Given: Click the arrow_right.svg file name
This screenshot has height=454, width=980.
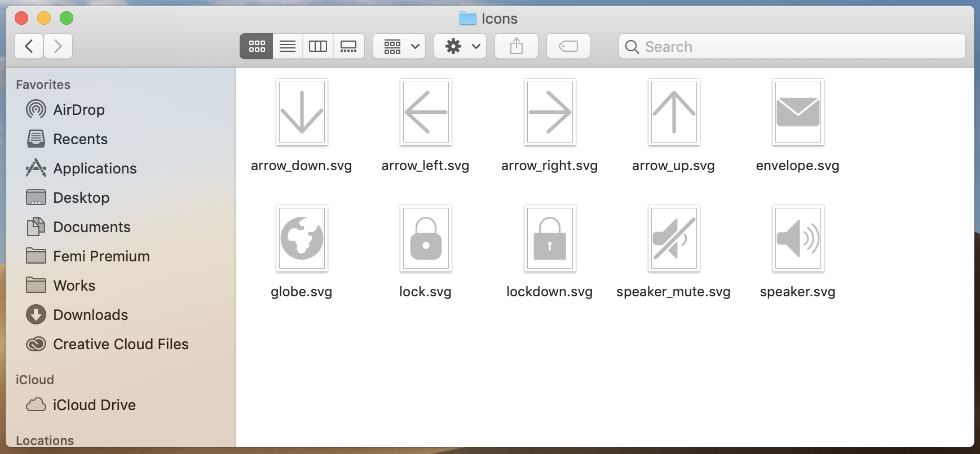Looking at the screenshot, I should pos(550,166).
